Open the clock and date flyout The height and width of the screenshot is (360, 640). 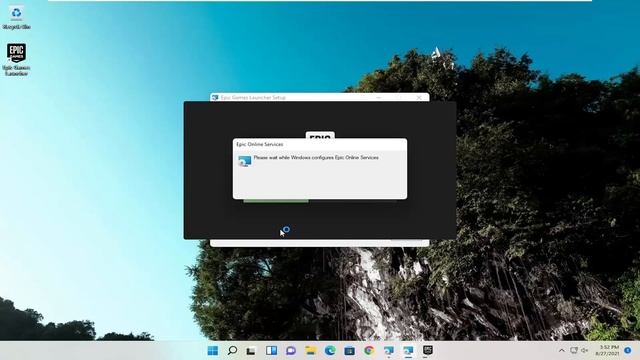click(x=607, y=351)
